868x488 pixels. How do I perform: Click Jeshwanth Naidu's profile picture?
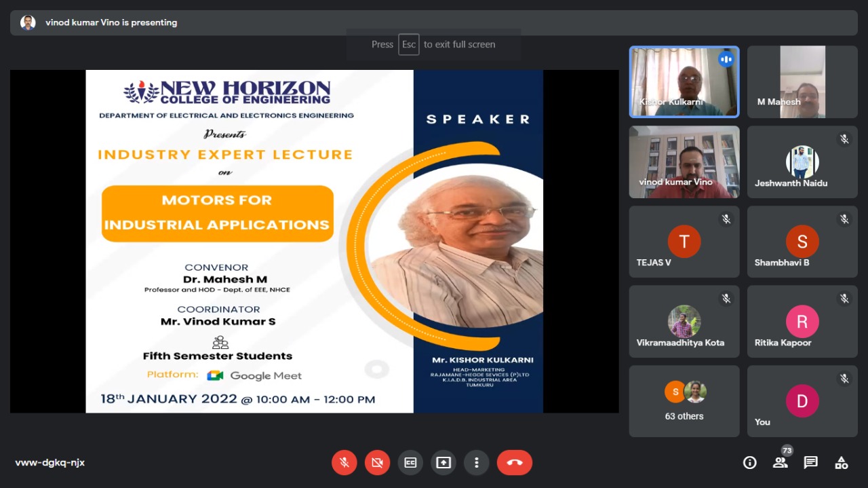(x=802, y=162)
